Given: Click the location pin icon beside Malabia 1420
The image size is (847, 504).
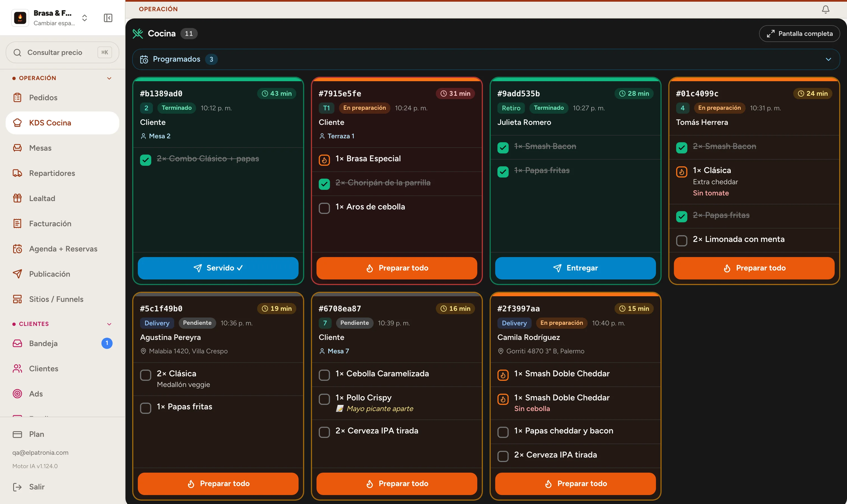Looking at the screenshot, I should point(143,351).
